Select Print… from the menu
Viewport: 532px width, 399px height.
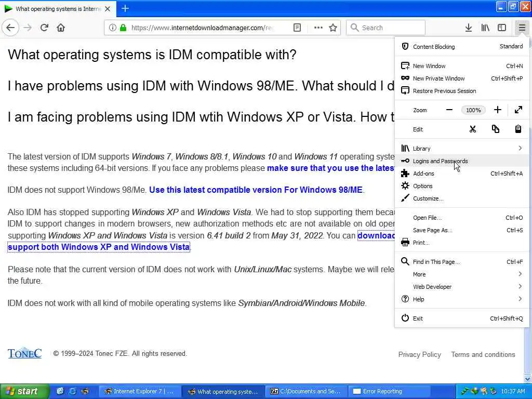pyautogui.click(x=462, y=243)
